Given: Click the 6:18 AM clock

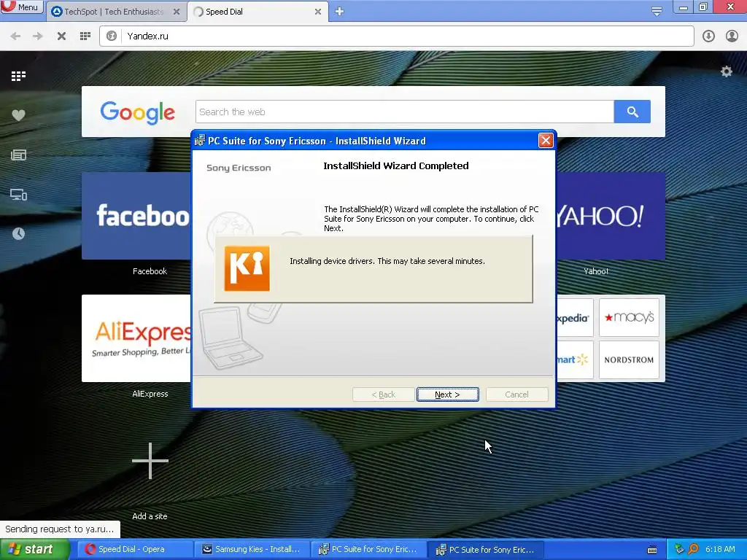Looking at the screenshot, I should pos(720,549).
